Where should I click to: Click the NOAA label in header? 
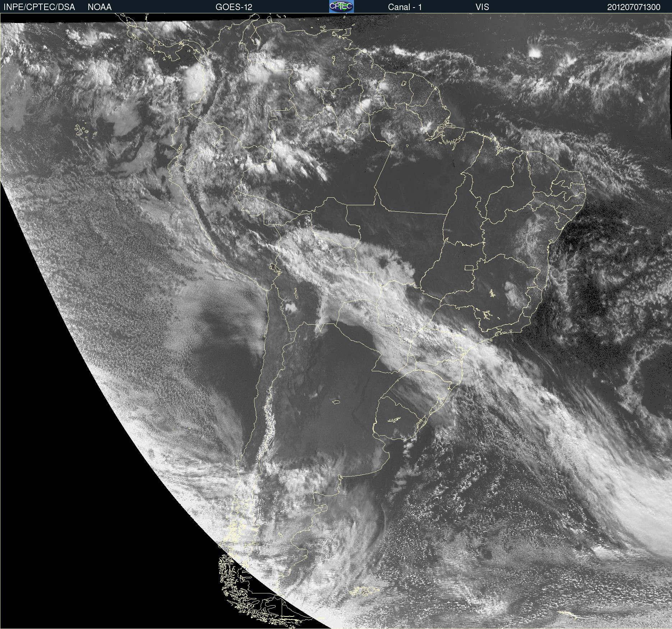pyautogui.click(x=100, y=7)
